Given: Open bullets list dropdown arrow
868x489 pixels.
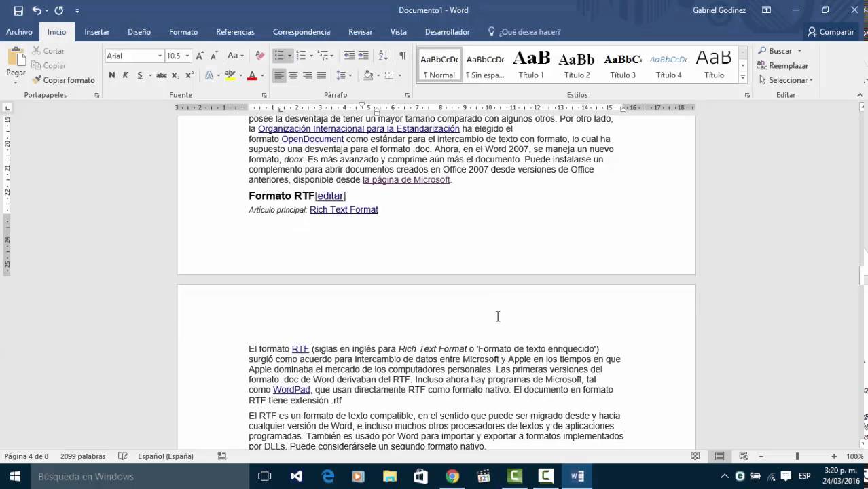Looking at the screenshot, I should click(x=289, y=56).
